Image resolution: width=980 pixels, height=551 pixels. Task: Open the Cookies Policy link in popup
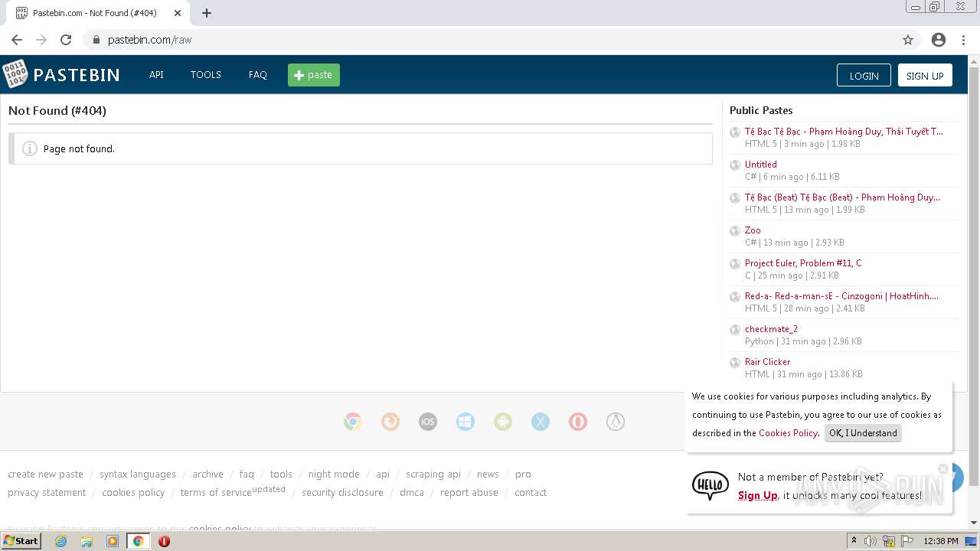click(x=788, y=433)
